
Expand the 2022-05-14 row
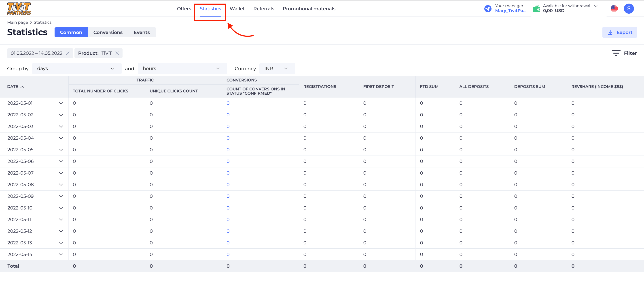pos(61,254)
